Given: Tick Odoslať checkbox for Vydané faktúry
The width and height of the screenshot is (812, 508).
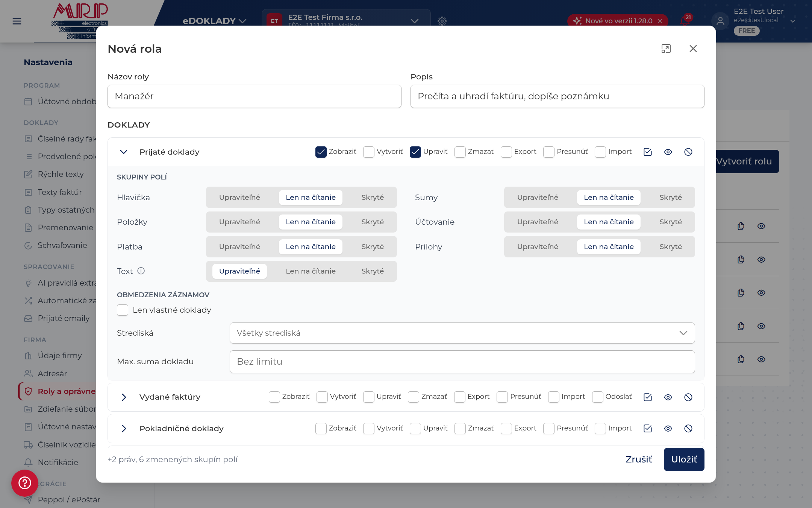Looking at the screenshot, I should [x=597, y=397].
